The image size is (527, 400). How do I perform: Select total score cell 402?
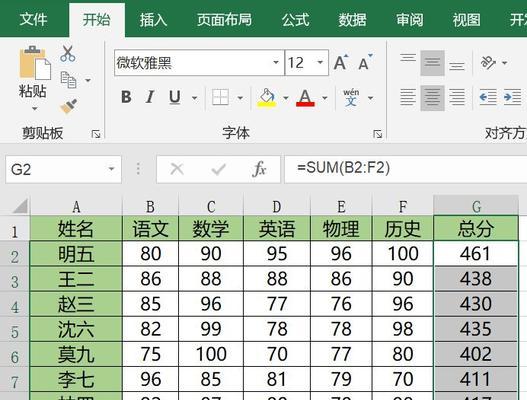476,354
